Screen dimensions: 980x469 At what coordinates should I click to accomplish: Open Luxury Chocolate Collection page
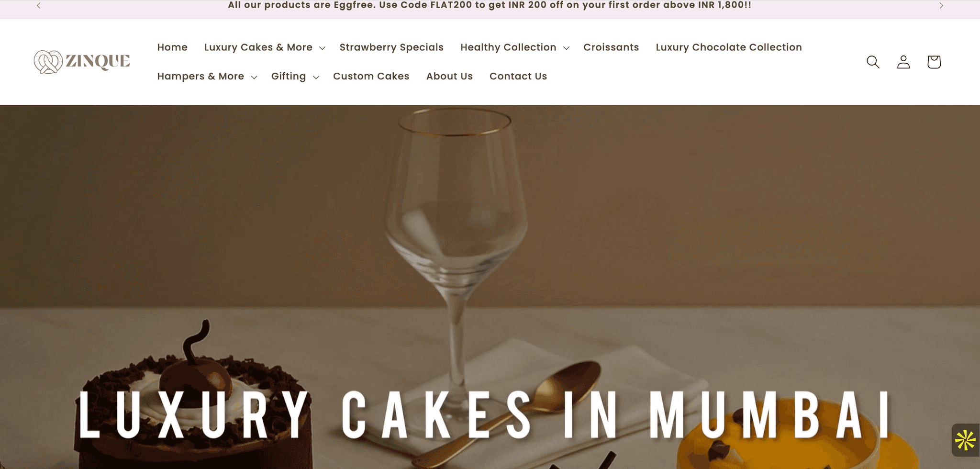pyautogui.click(x=729, y=47)
